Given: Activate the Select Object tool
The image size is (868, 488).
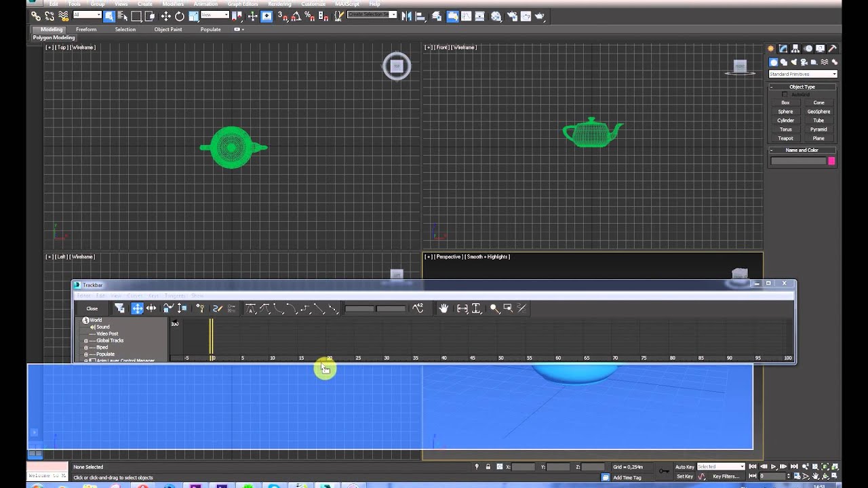Looking at the screenshot, I should pos(109,16).
